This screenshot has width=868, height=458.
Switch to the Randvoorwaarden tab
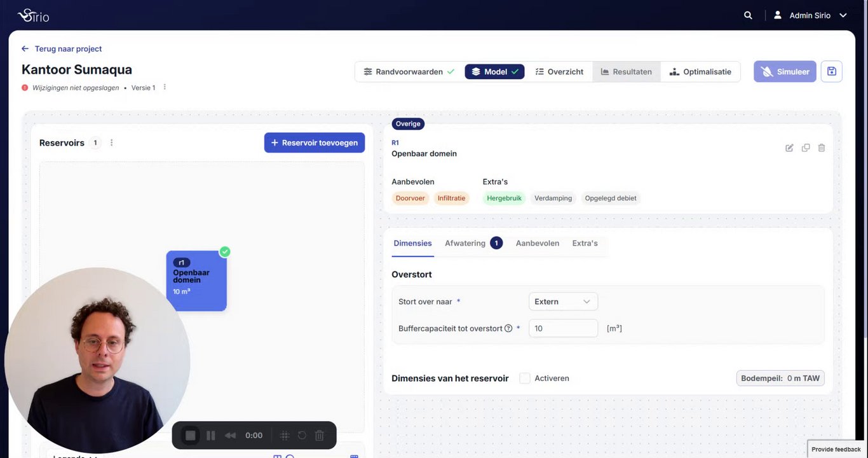[409, 72]
